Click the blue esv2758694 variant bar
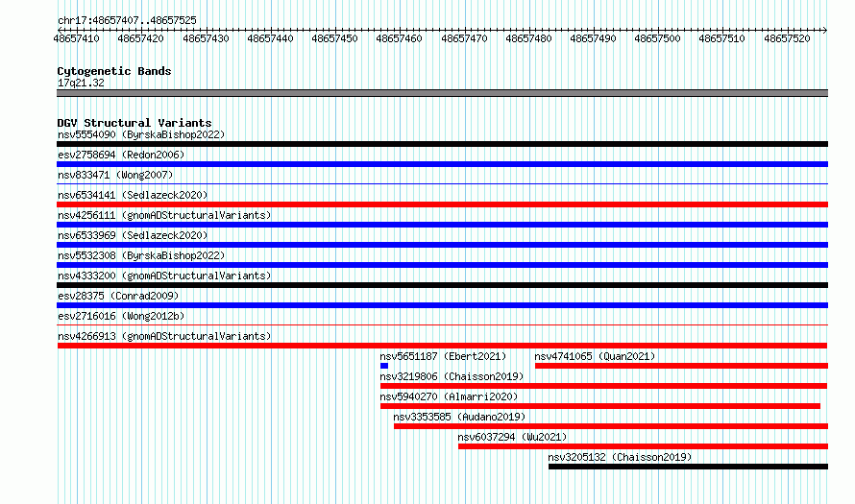The height and width of the screenshot is (504, 855). [442, 164]
